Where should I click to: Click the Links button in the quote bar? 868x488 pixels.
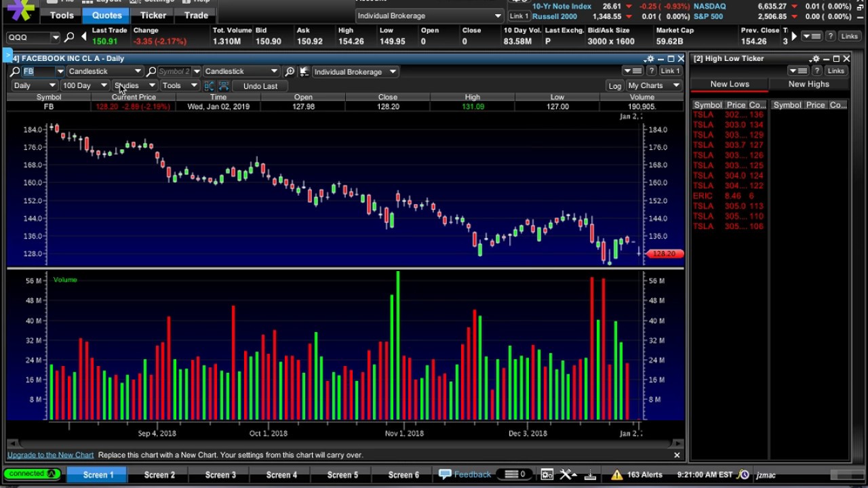849,36
